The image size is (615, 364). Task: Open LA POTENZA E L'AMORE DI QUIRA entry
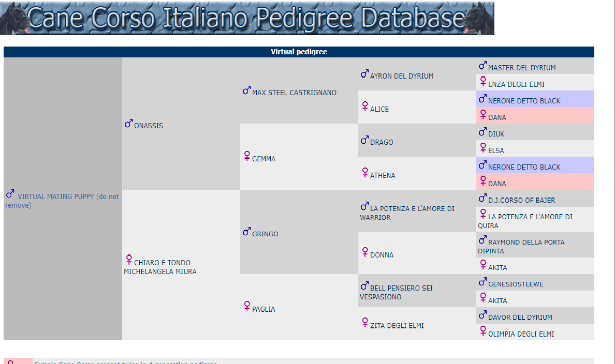(x=525, y=221)
